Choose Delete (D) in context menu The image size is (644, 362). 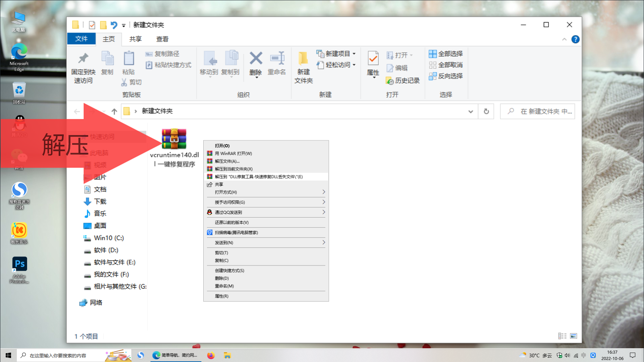pyautogui.click(x=266, y=278)
